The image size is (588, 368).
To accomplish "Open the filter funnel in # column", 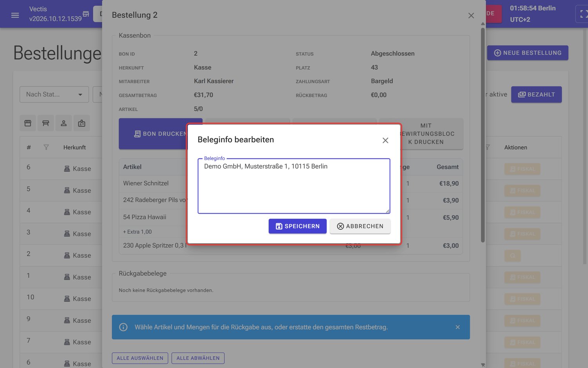I will 46,148.
